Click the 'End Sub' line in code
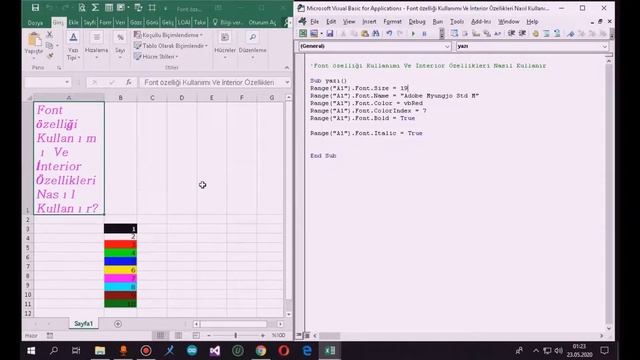The image size is (640, 360). tap(323, 156)
